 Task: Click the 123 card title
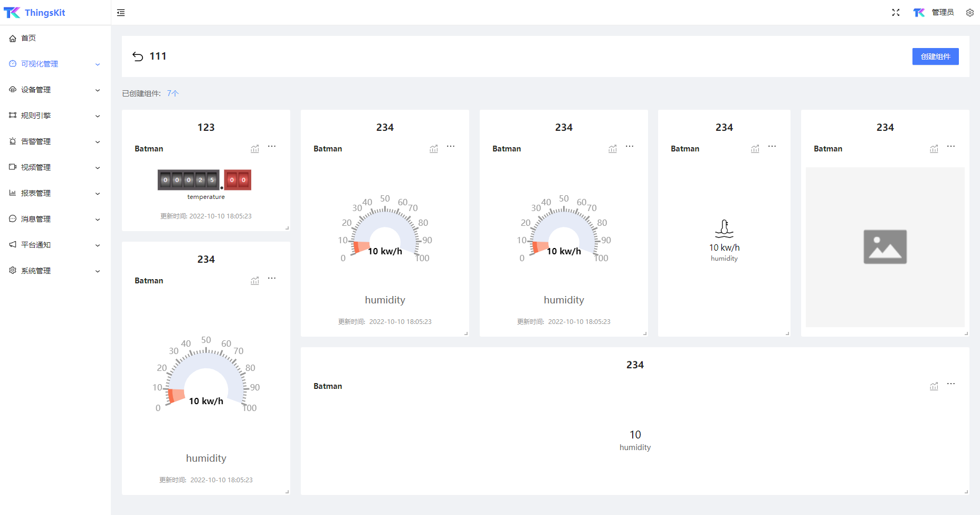click(x=206, y=127)
